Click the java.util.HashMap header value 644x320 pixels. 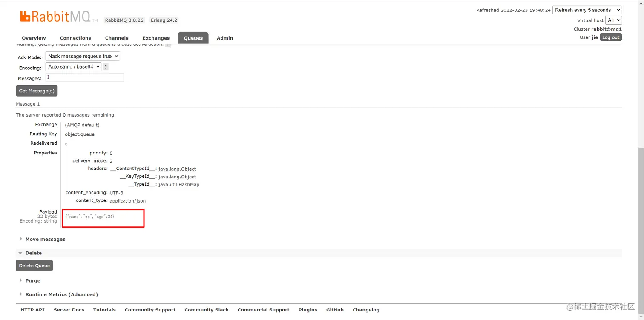coord(179,185)
